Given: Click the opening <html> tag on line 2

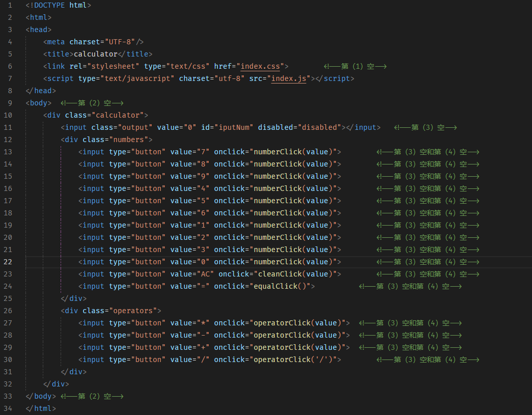Looking at the screenshot, I should 39,17.
